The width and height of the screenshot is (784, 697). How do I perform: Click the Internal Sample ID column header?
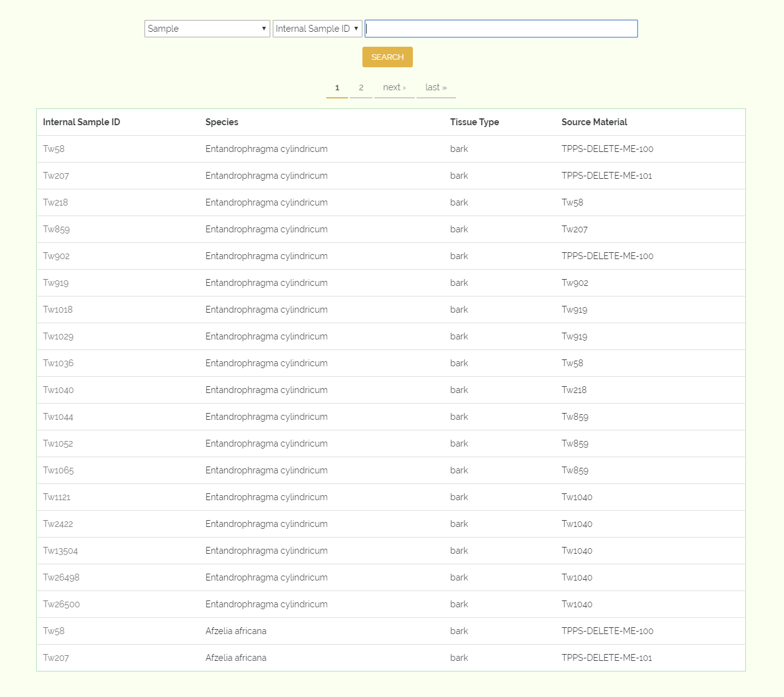coord(82,122)
